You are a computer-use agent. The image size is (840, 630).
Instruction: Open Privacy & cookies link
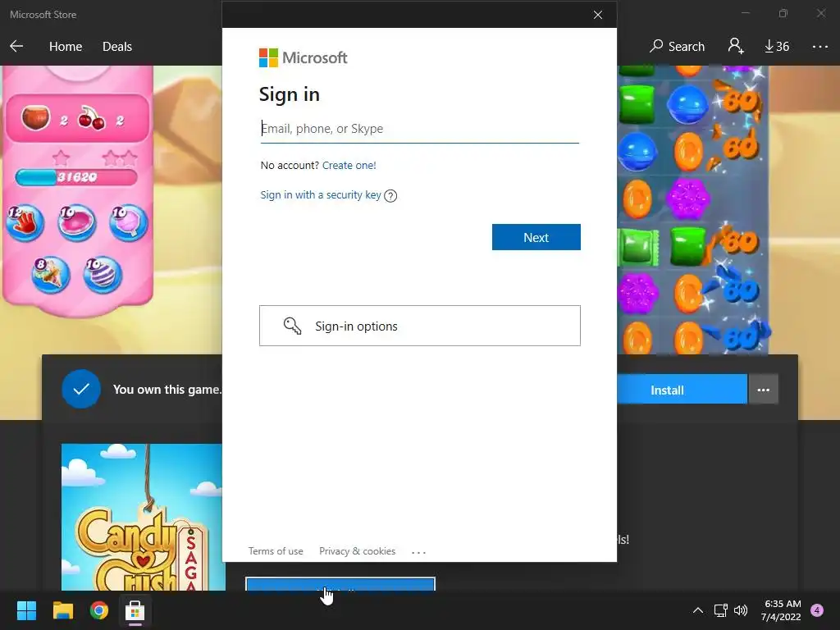[x=358, y=551]
